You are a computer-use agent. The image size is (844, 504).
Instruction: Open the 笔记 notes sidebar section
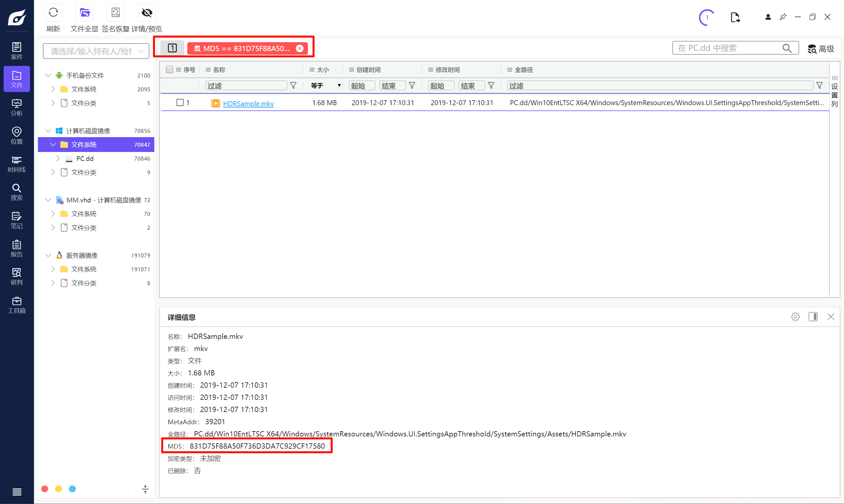click(x=16, y=220)
